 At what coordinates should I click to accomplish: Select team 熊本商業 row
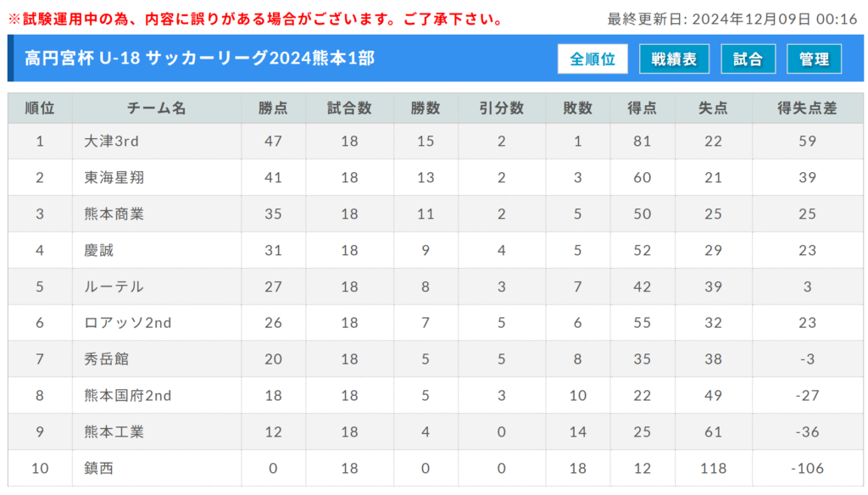436,214
